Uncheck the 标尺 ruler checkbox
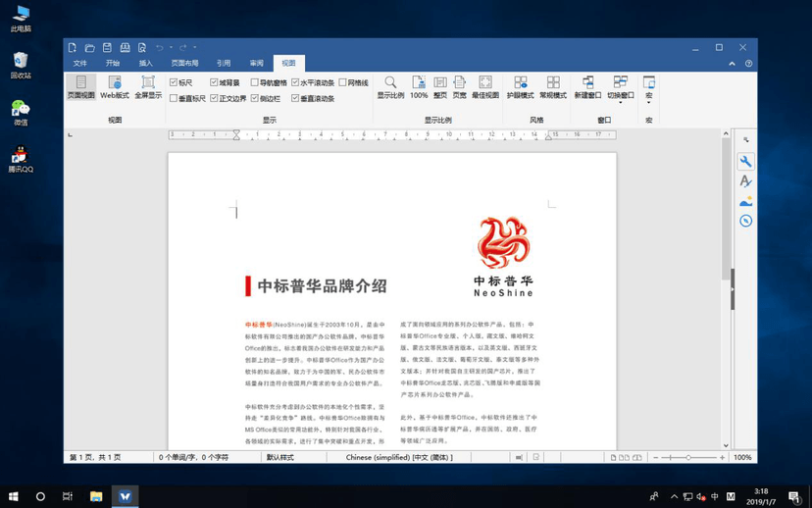The width and height of the screenshot is (812, 508). (174, 82)
